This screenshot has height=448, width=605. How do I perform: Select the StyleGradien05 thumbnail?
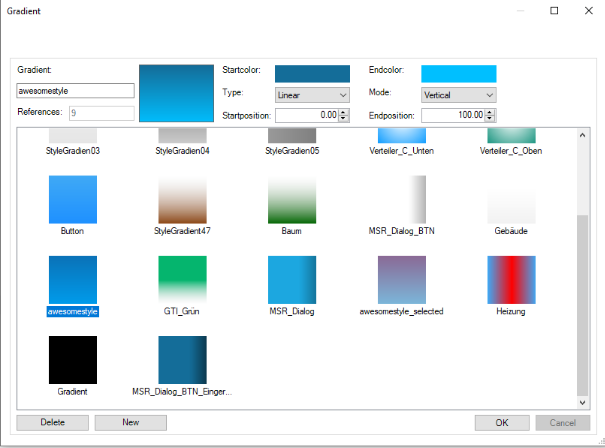click(x=292, y=136)
